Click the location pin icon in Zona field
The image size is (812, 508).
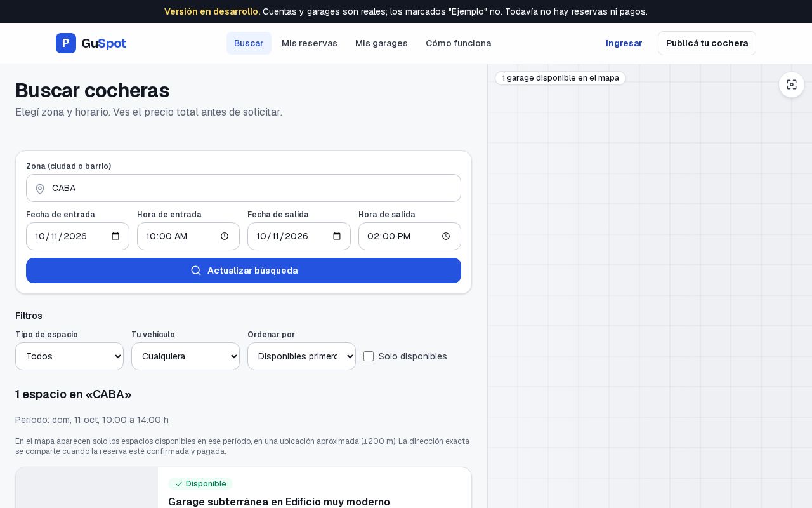(40, 189)
